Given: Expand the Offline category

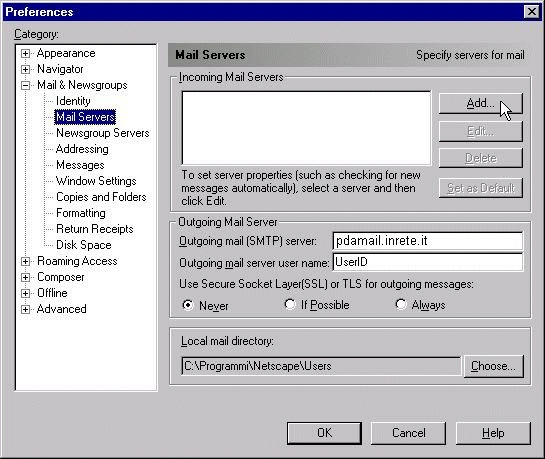Looking at the screenshot, I should click(25, 293).
